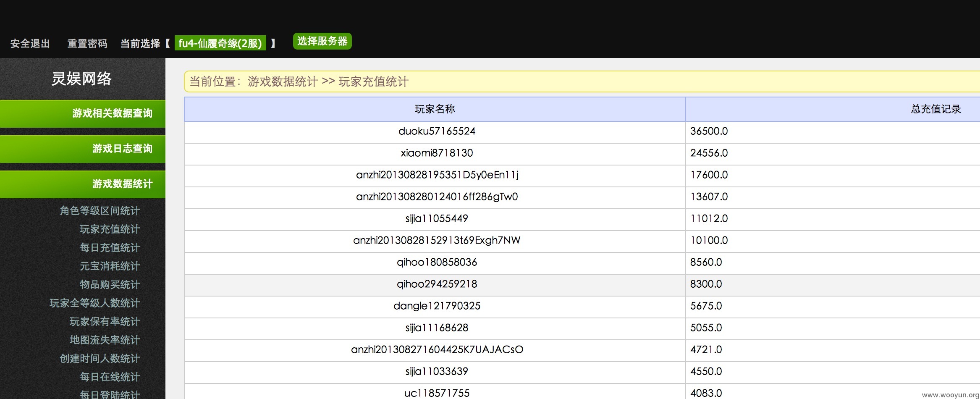Go to 地图流失率统计 sidebar item

coord(105,340)
